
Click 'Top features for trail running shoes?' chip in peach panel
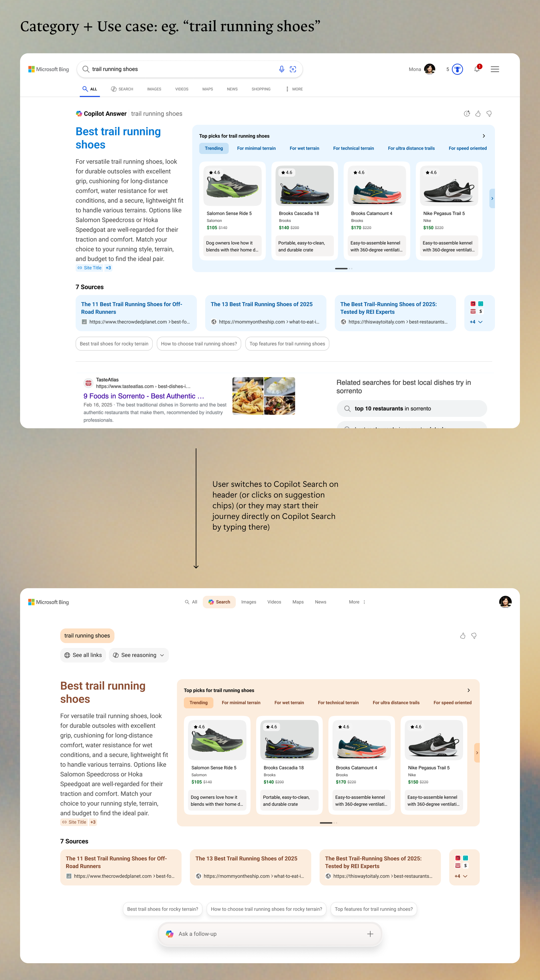(x=374, y=909)
